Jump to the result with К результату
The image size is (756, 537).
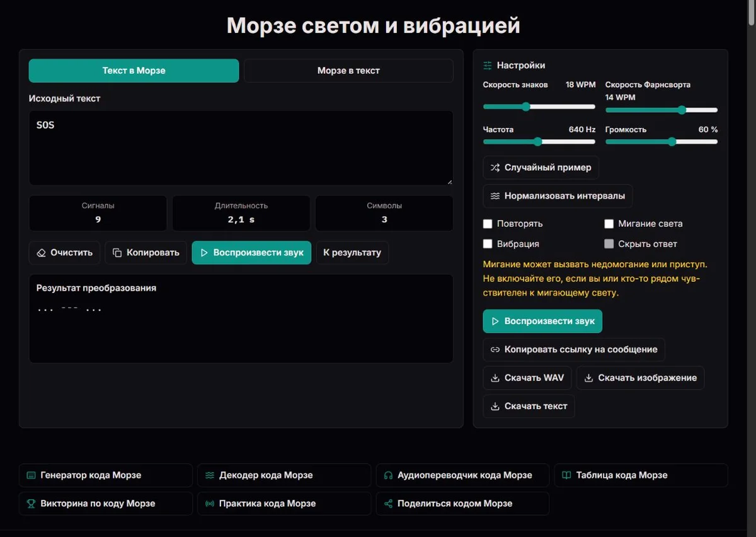tap(352, 253)
